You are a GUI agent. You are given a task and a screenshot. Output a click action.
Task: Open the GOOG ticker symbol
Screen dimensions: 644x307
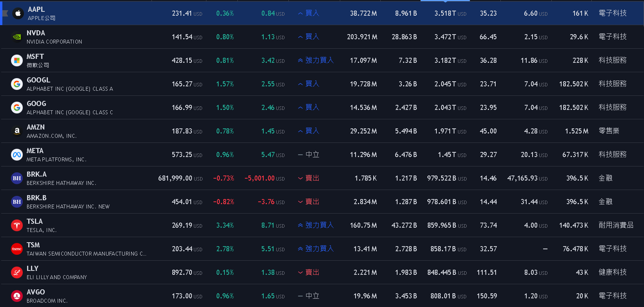tap(36, 104)
